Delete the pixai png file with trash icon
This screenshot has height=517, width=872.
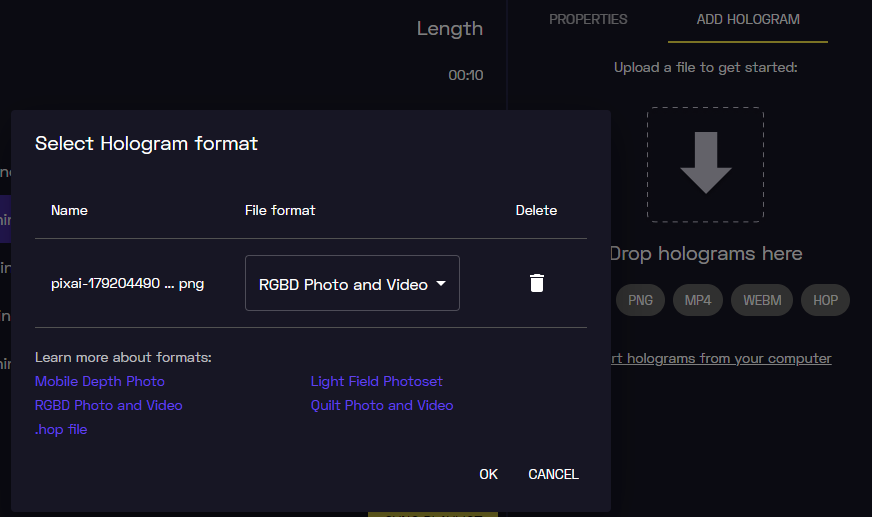click(x=537, y=283)
